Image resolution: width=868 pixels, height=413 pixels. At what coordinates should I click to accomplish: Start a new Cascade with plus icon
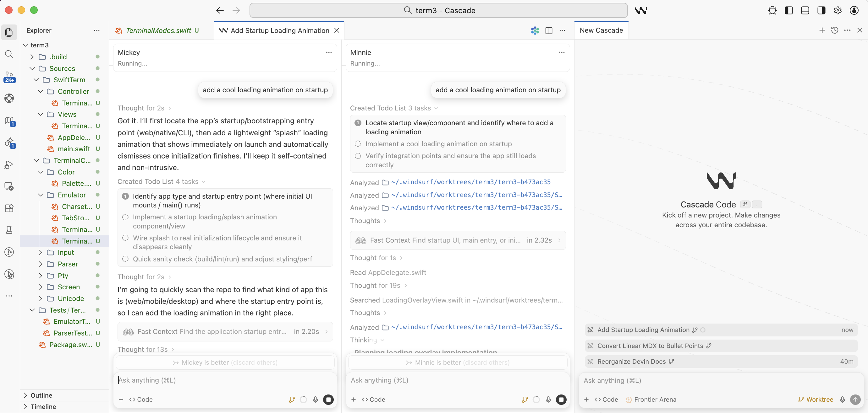tap(822, 30)
